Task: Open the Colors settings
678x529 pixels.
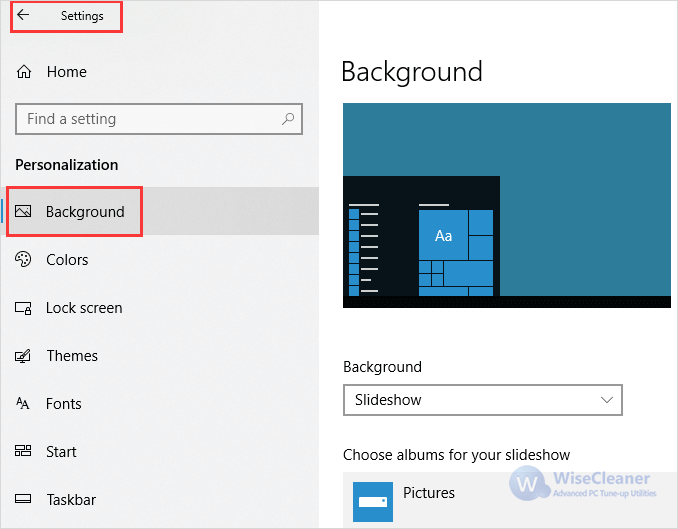Action: point(67,260)
